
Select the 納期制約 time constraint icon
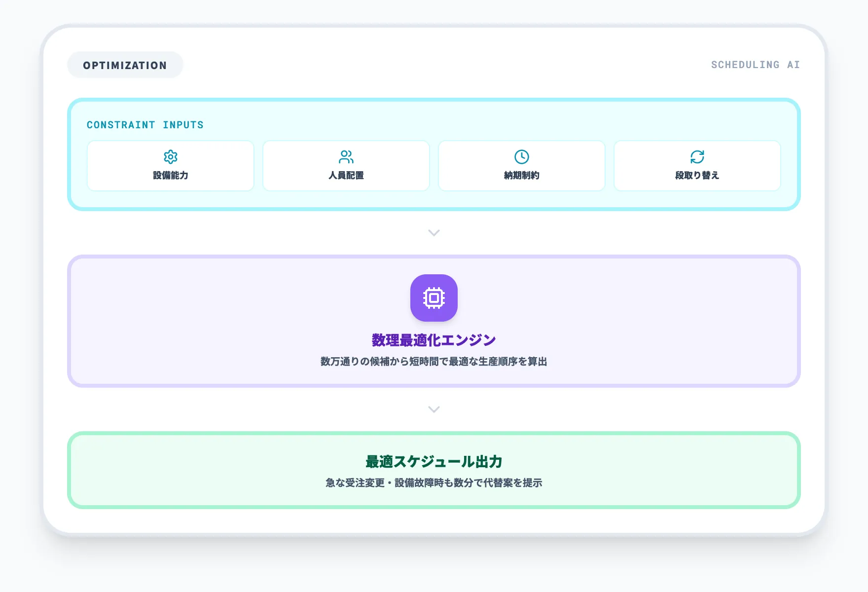tap(522, 157)
